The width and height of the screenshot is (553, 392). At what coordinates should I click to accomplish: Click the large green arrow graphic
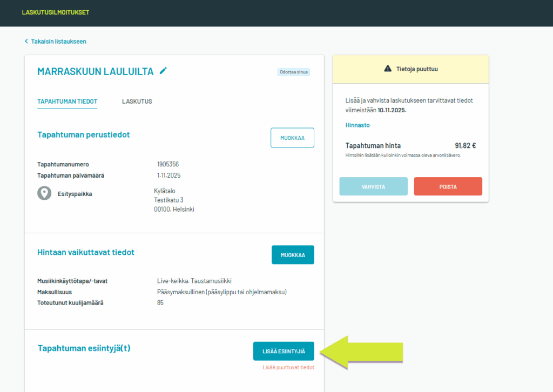point(362,352)
